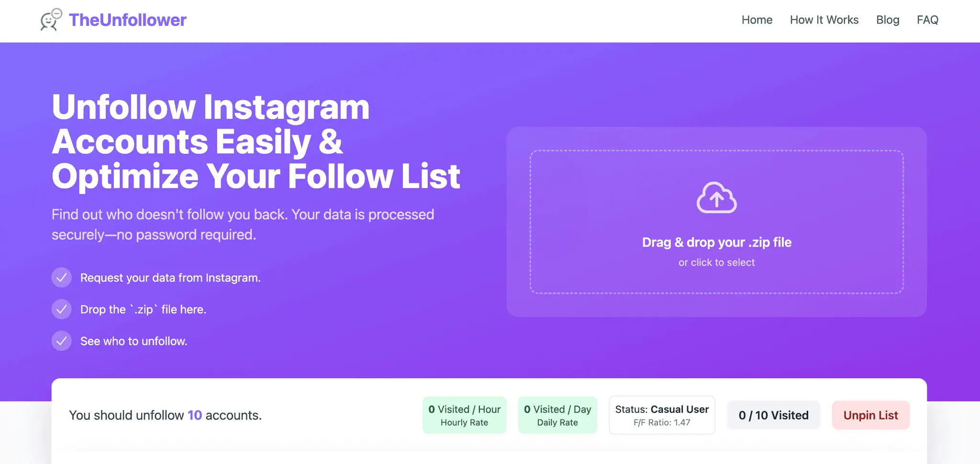Click the 0 / 10 Visited counter

(x=774, y=415)
